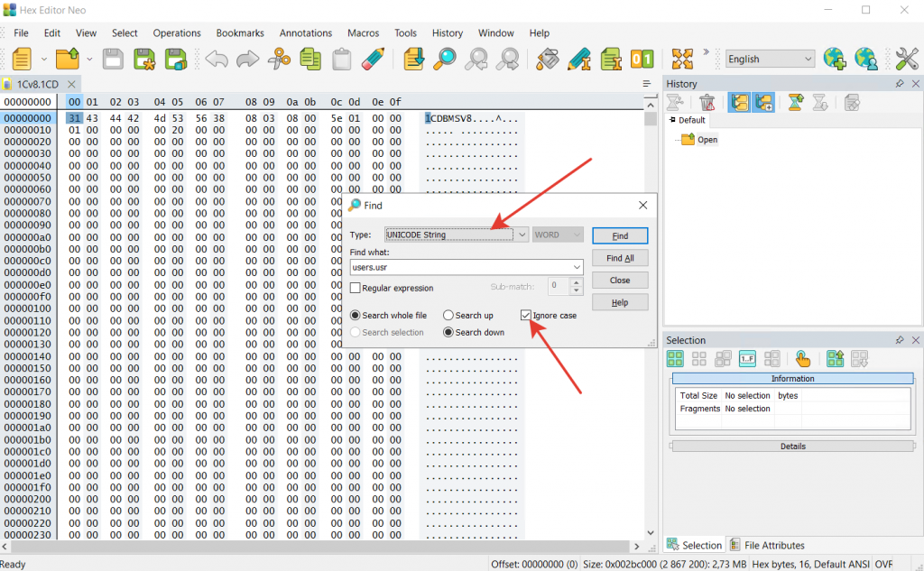Click the first highlighted branch icon in History toolbar
This screenshot has height=571, width=924.
point(739,103)
